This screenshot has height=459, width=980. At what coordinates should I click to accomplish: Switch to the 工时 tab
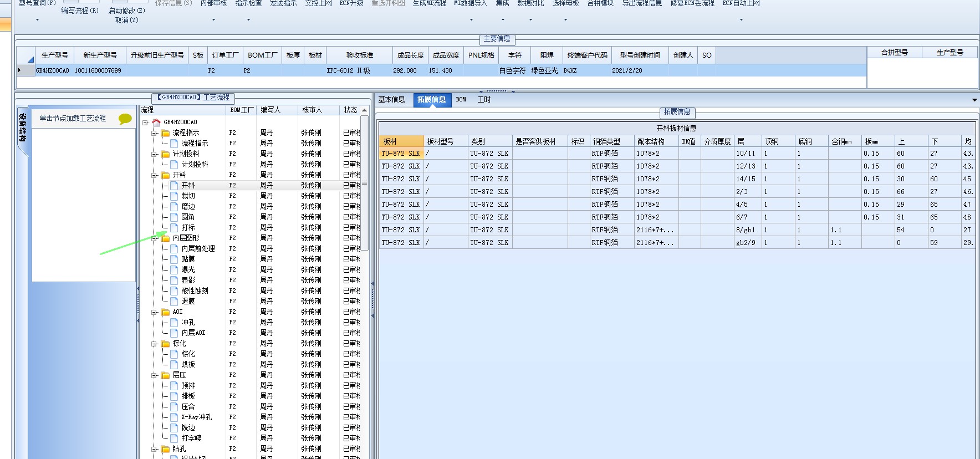[484, 100]
